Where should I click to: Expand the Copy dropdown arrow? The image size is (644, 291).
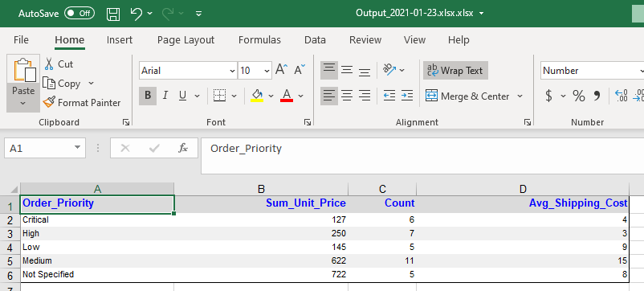(91, 84)
